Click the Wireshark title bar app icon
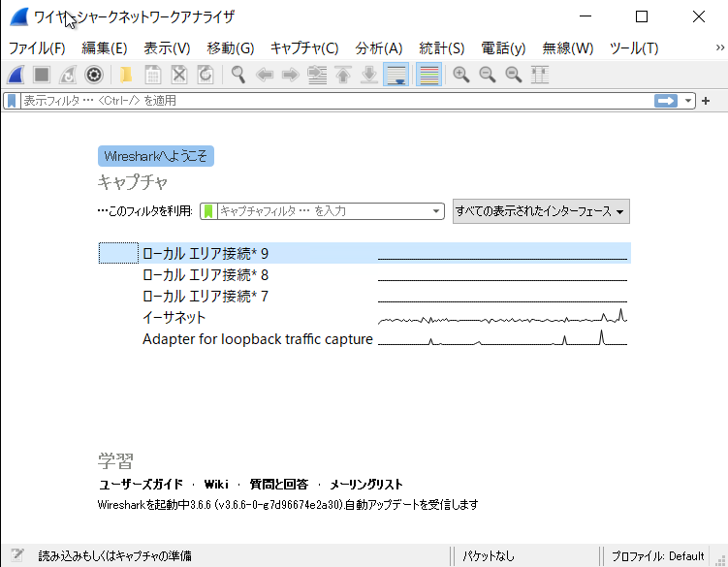 (x=19, y=17)
